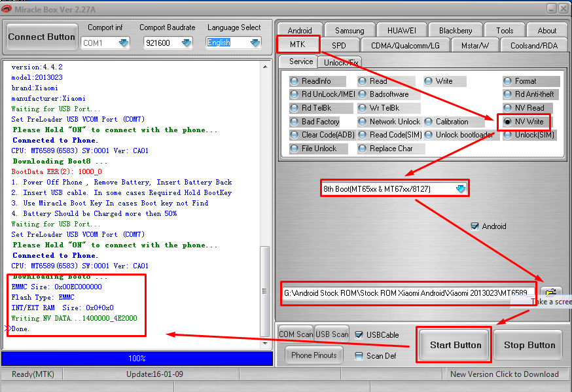Image resolution: width=572 pixels, height=392 pixels.
Task: Switch to the Blackberry tab
Action: pos(456,31)
